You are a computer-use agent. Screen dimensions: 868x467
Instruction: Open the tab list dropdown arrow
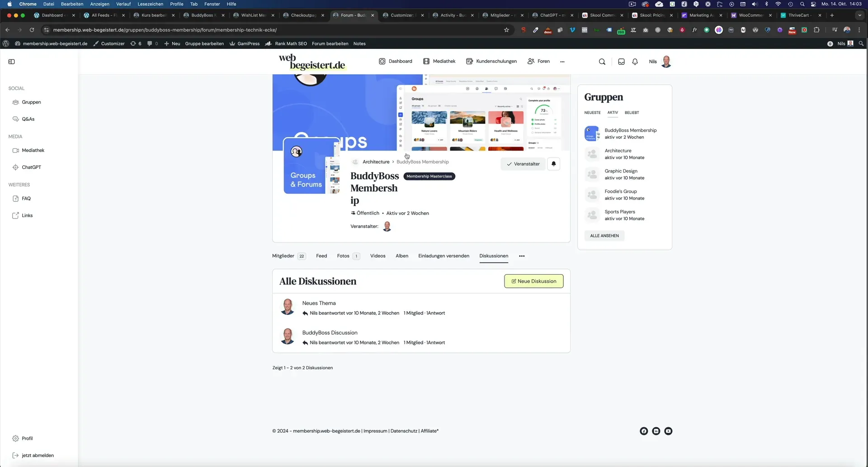859,15
